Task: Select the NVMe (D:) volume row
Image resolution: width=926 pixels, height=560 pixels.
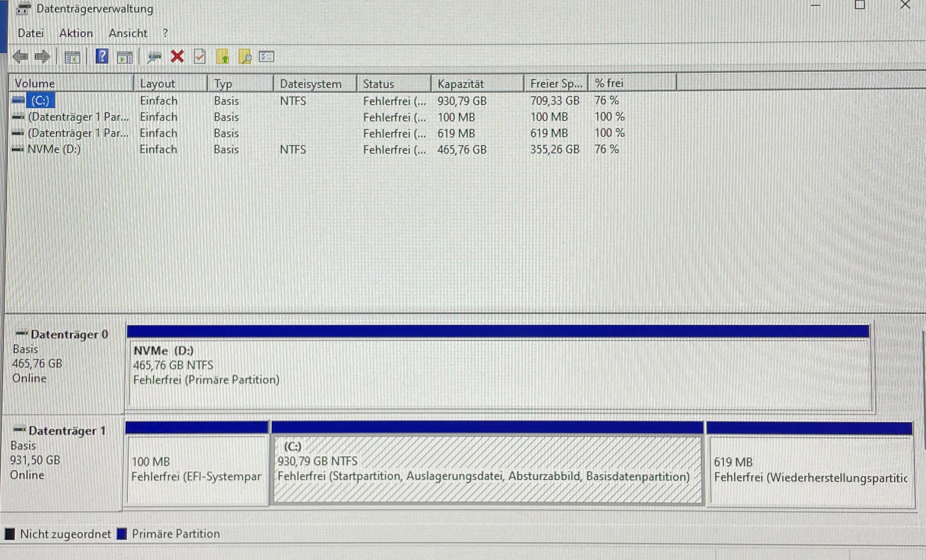Action: 54,149
